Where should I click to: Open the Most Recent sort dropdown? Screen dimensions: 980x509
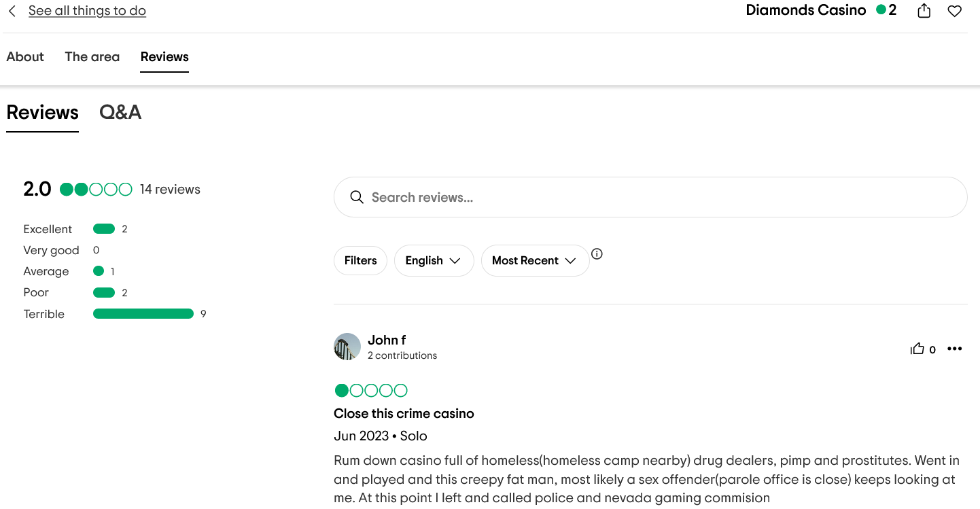[535, 261]
